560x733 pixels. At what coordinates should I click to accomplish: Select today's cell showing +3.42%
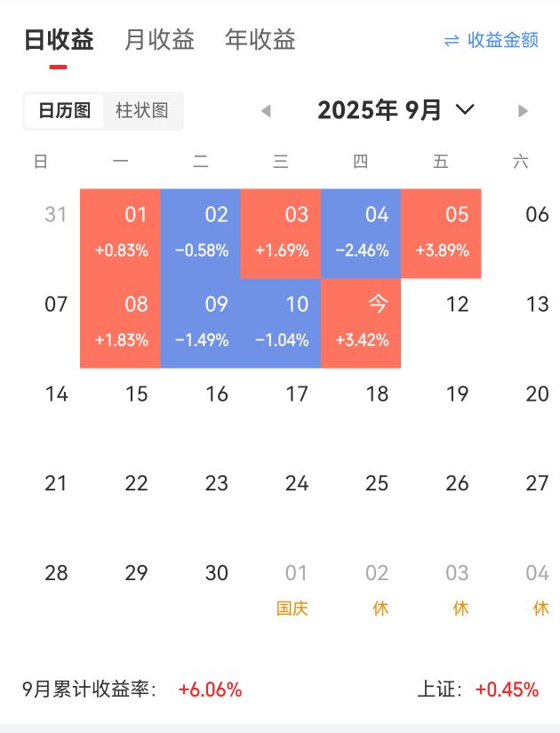point(361,323)
